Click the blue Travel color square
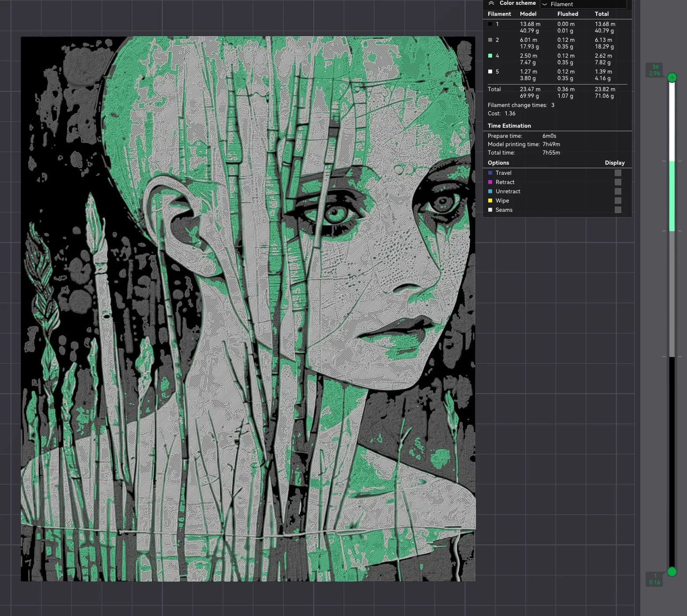Image resolution: width=687 pixels, height=616 pixels. [490, 173]
